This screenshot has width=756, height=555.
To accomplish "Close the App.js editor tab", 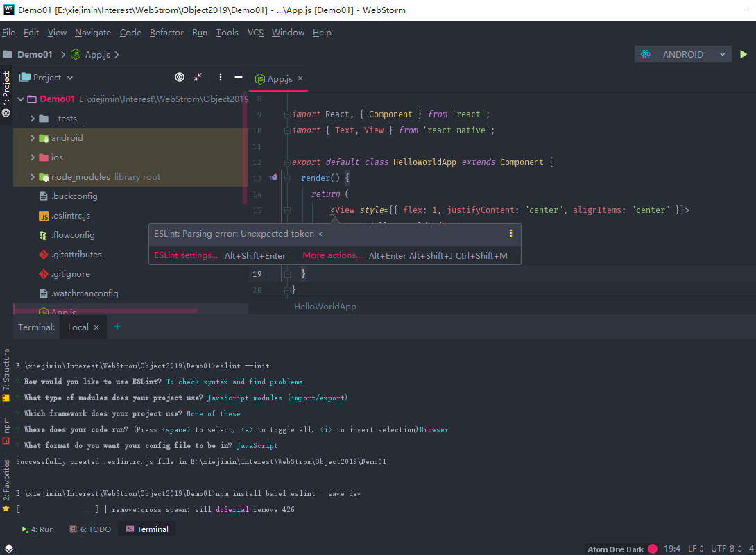I will point(300,78).
